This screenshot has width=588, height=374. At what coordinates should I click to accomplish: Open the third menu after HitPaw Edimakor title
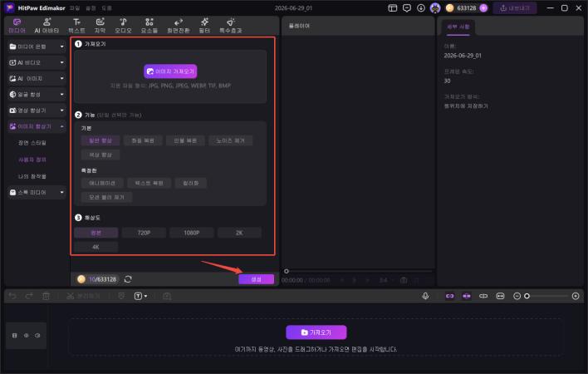tap(106, 7)
